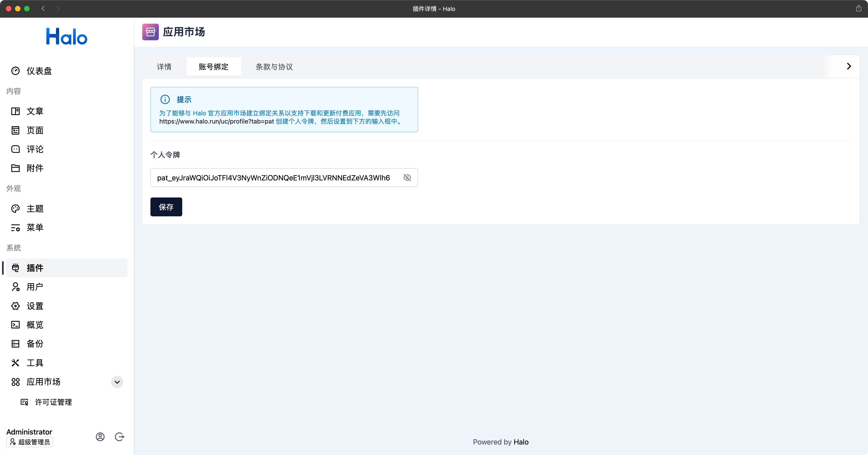Click the logout icon in the sidebar footer

coord(120,437)
